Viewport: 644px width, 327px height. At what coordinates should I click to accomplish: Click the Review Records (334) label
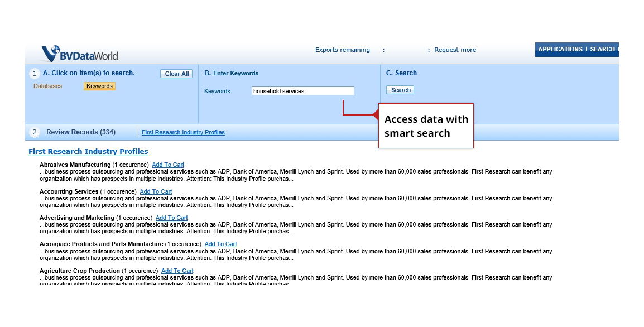pyautogui.click(x=81, y=132)
